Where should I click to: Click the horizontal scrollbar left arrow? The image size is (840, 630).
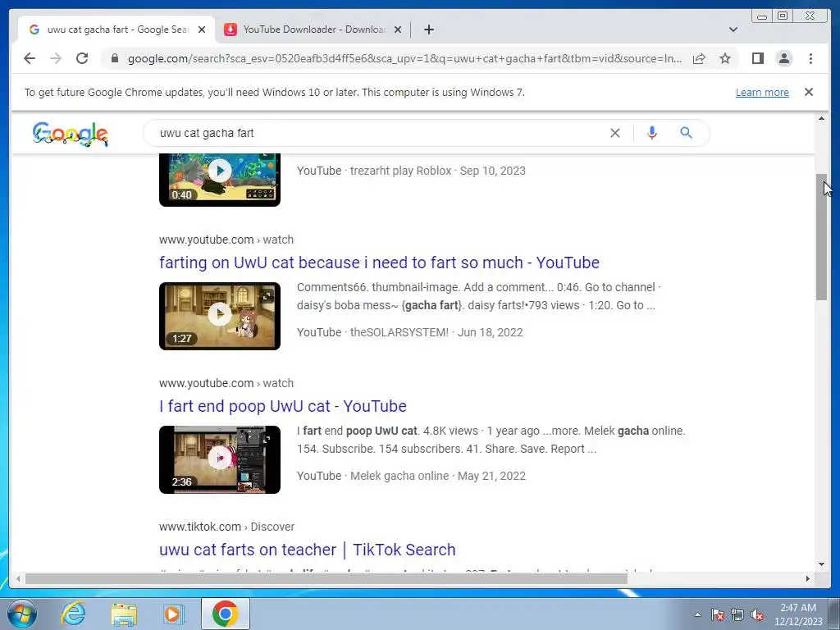pos(18,578)
